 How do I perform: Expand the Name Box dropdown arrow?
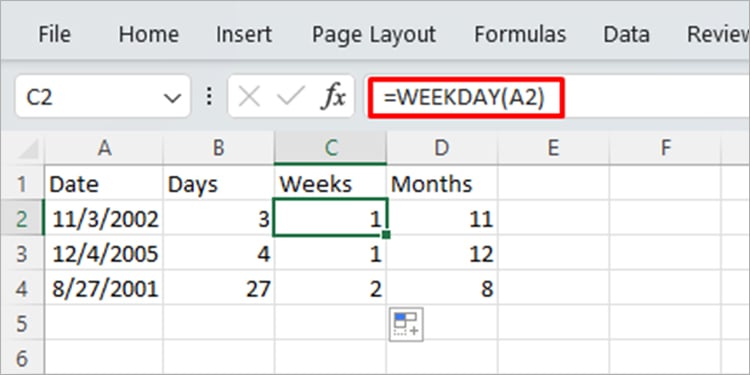[x=172, y=98]
